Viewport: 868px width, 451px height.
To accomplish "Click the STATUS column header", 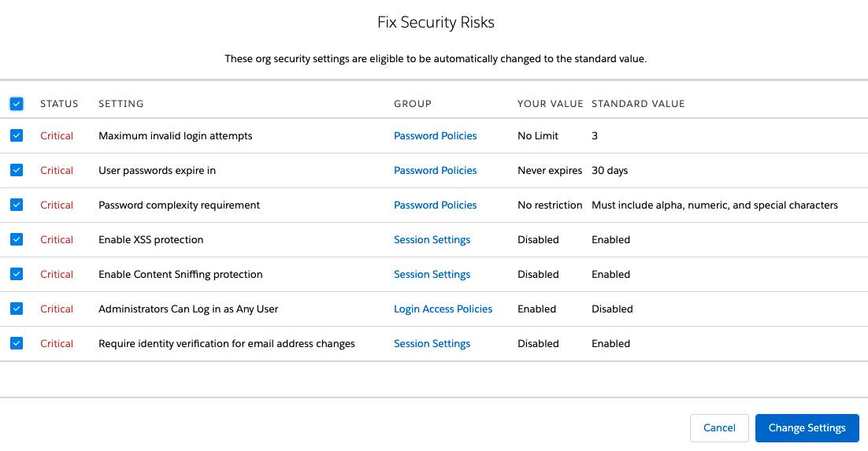I will (59, 104).
